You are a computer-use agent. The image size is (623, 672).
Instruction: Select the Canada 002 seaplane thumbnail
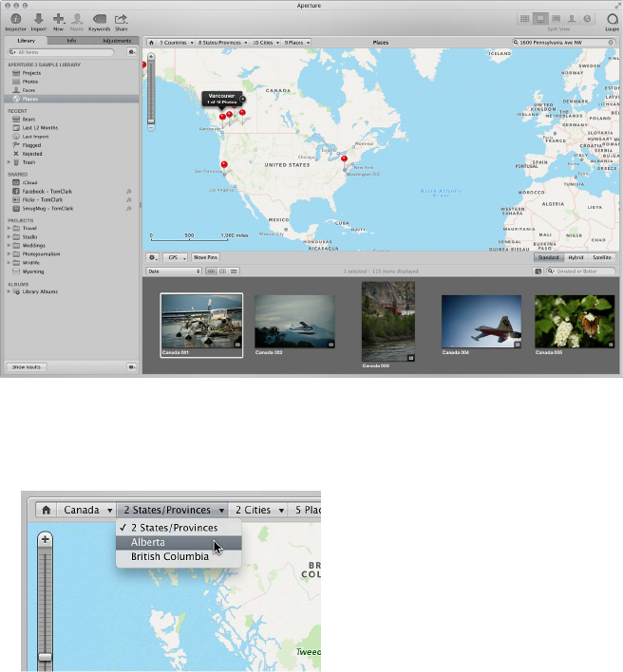(x=295, y=322)
